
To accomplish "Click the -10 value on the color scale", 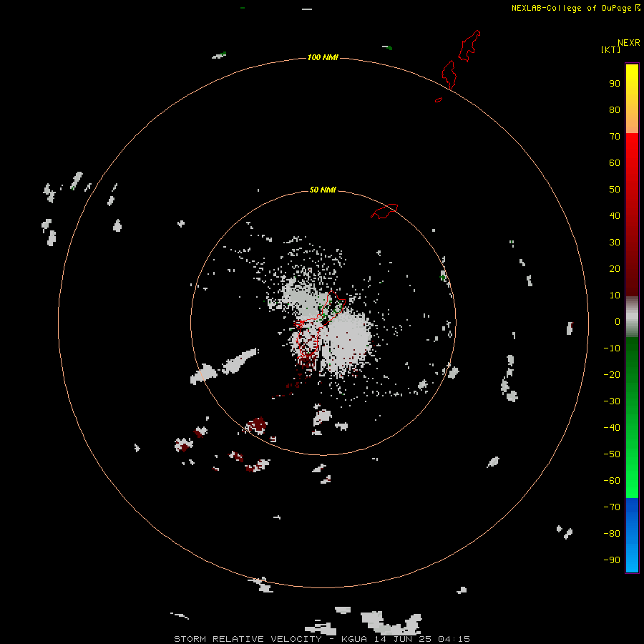I will (x=612, y=348).
